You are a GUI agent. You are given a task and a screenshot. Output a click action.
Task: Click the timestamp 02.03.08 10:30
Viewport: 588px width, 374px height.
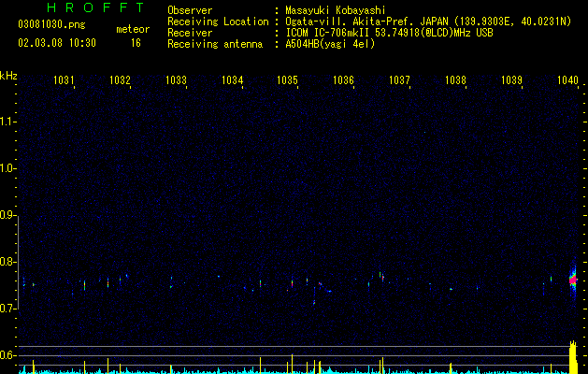click(57, 43)
